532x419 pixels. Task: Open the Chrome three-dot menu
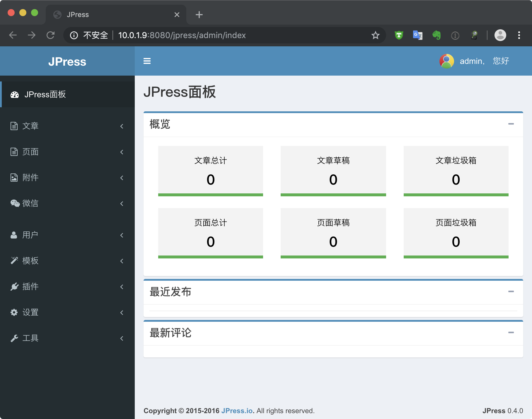pyautogui.click(x=519, y=35)
